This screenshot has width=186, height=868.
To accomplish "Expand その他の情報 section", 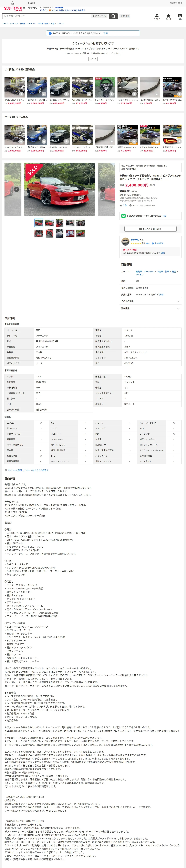I will [150, 301].
